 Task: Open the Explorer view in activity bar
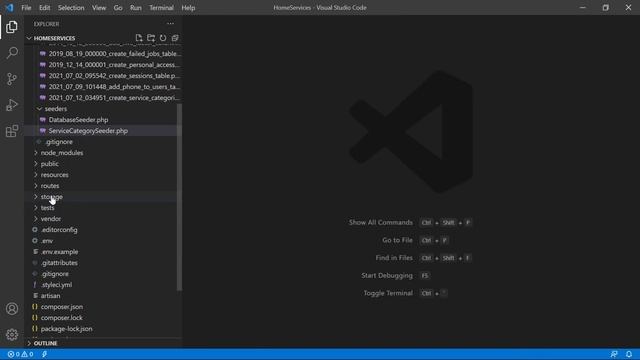12,27
